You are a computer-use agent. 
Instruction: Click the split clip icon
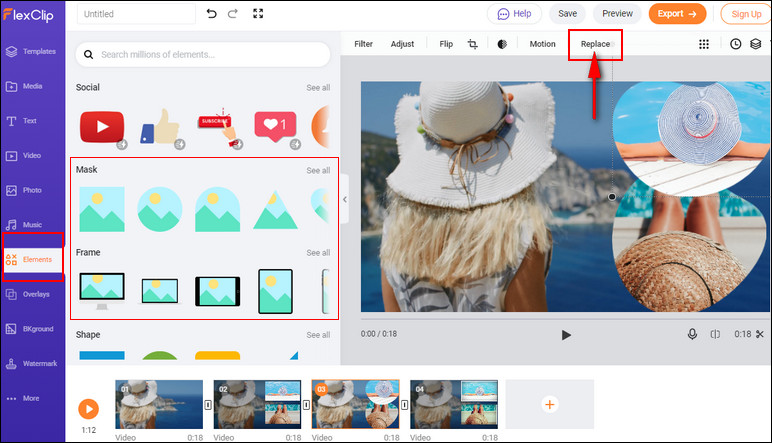point(715,334)
